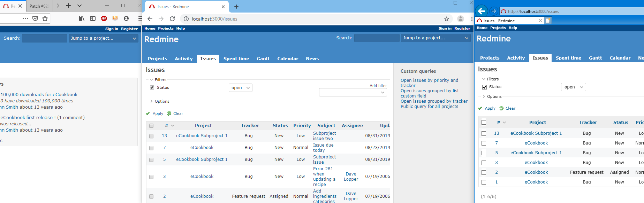Open status 'open' dropdown in Chrome
The image size is (644, 203).
241,88
